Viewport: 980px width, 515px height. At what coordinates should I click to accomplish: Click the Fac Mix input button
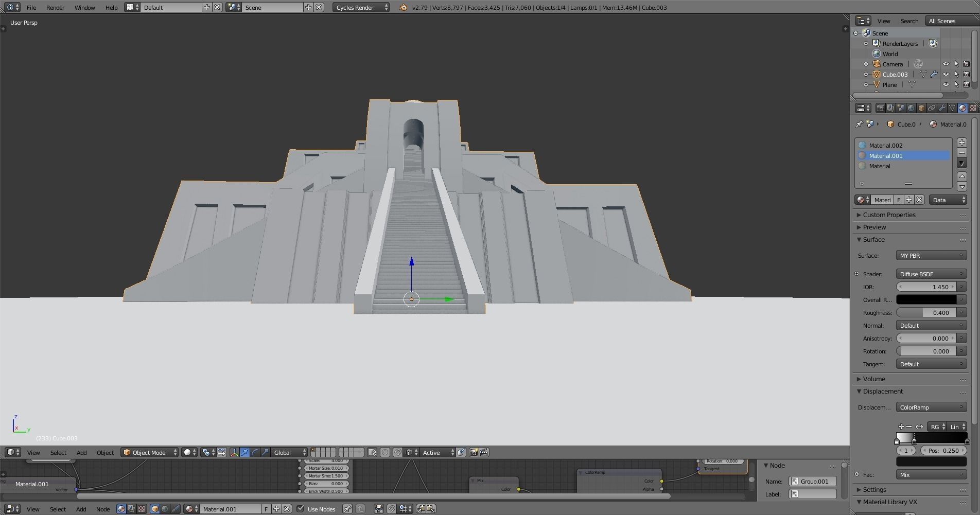(x=931, y=474)
